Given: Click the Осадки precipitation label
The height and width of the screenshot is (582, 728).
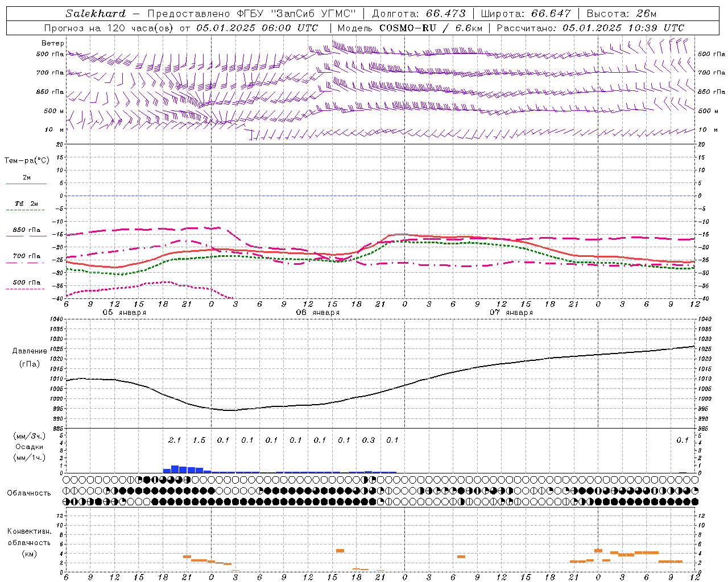Looking at the screenshot, I should tap(29, 447).
